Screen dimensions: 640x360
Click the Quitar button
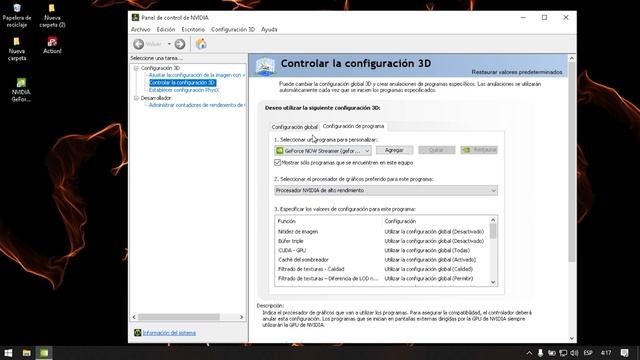(x=437, y=150)
